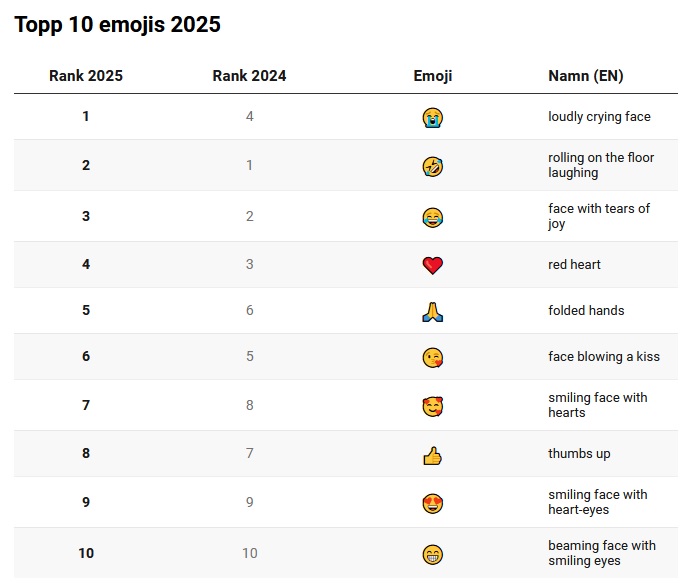Click the face blowing a kiss emoji
Image resolution: width=700 pixels, height=588 pixels.
tap(432, 358)
